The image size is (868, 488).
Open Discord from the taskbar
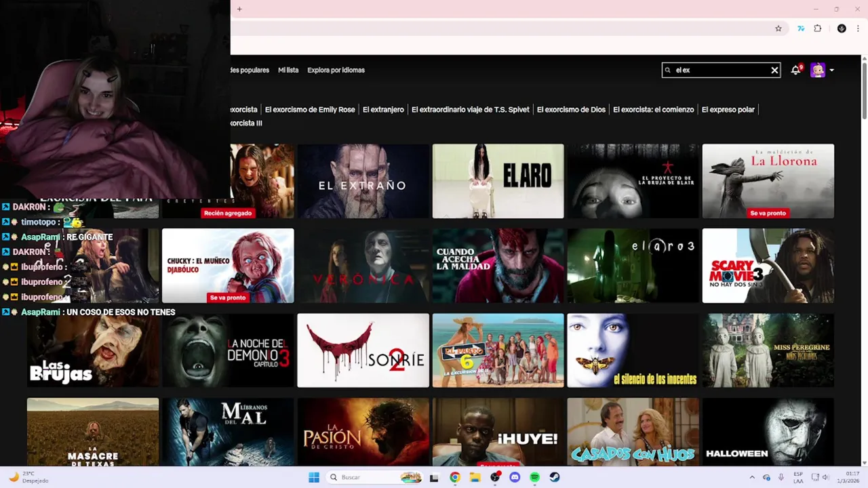(515, 477)
